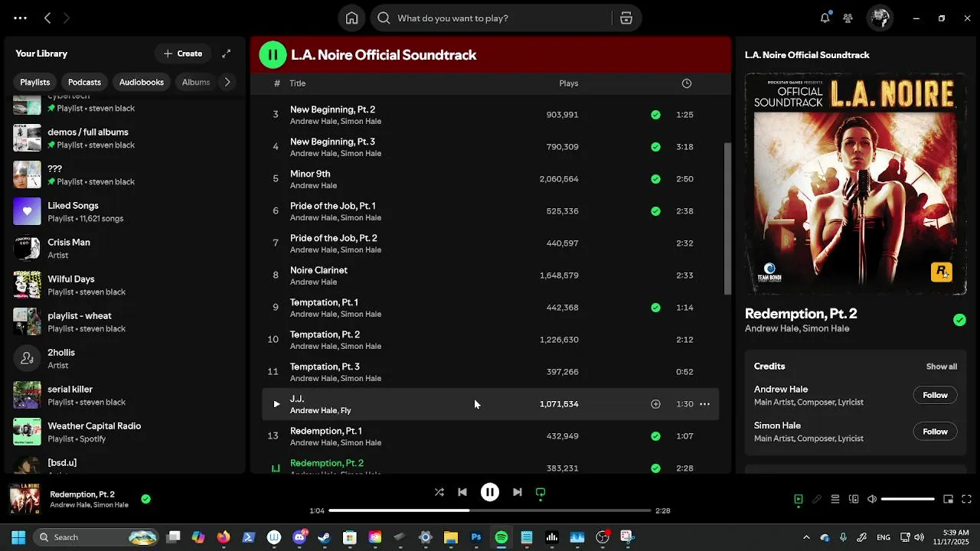This screenshot has width=980, height=551.
Task: Open the Crisis Man artist
Action: tap(126, 248)
